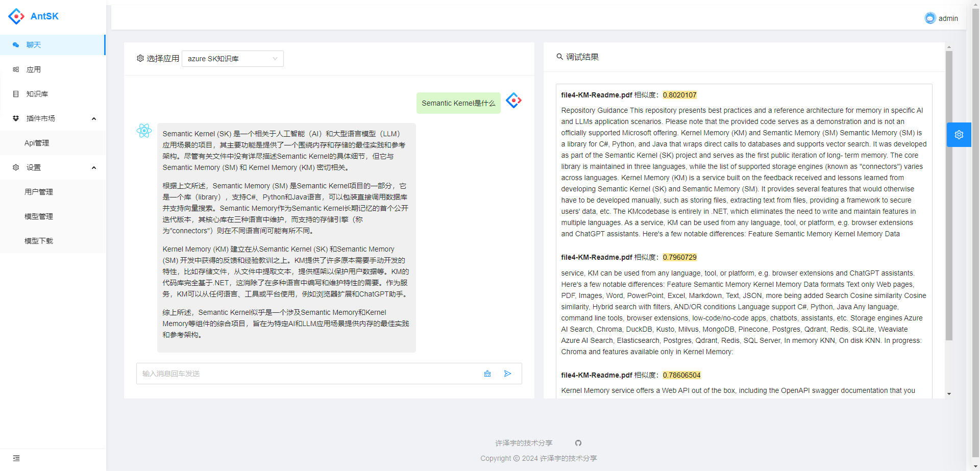Click the admin username label
The height and width of the screenshot is (471, 980).
[948, 18]
